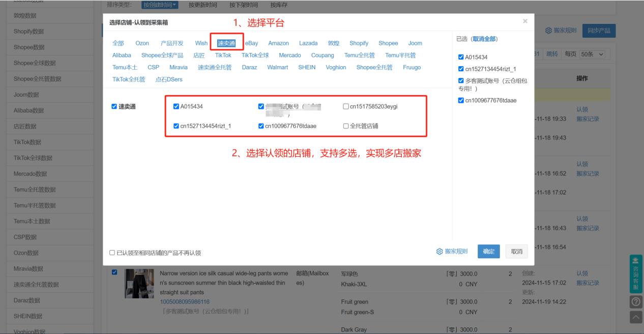644x334 pixels.
Task: Click the product thumbnail of black pants
Action: tap(139, 284)
